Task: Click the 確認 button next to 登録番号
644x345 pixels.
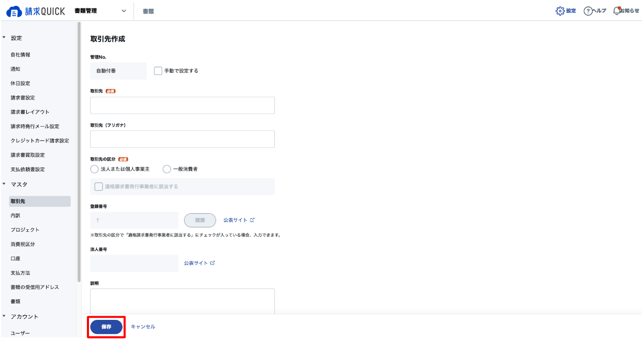Action: (x=200, y=220)
